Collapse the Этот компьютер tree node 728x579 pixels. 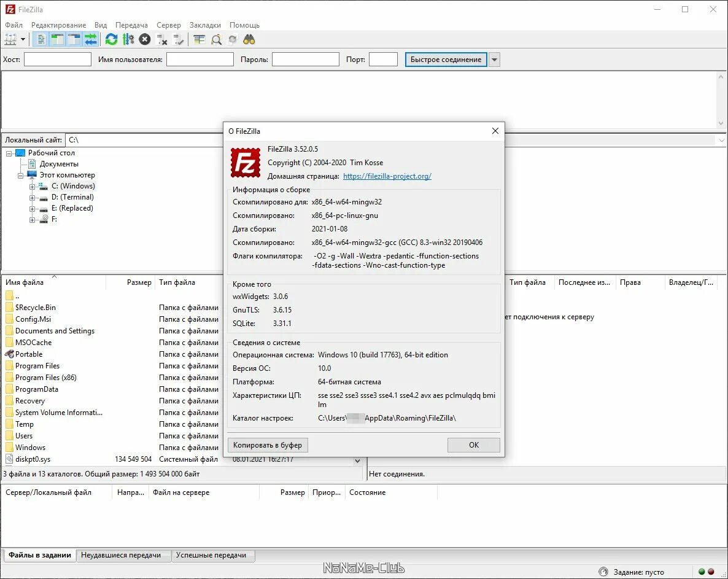click(x=20, y=176)
